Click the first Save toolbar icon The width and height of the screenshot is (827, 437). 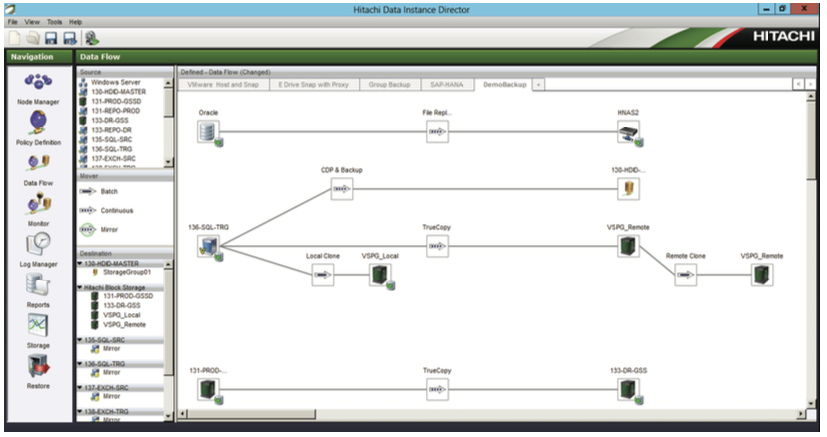pos(51,38)
